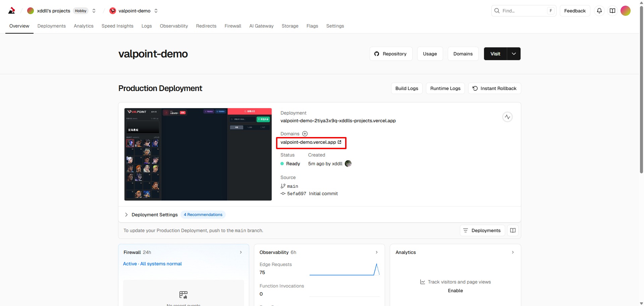Click the Edge Requests value 75
This screenshot has height=306, width=644.
click(x=262, y=272)
